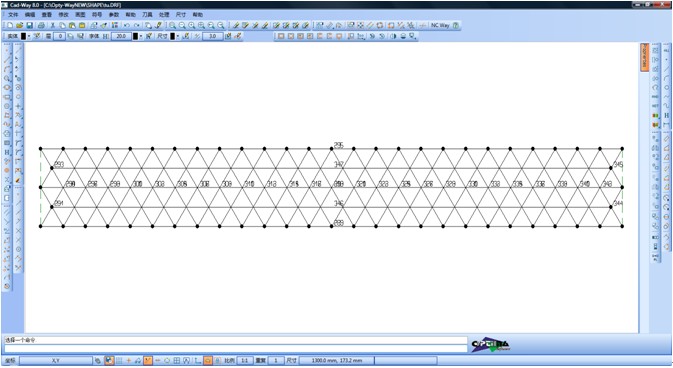This screenshot has height=368, width=673.
Task: Toggle the highlighted orange snap button in status bar
Action: tap(148, 360)
